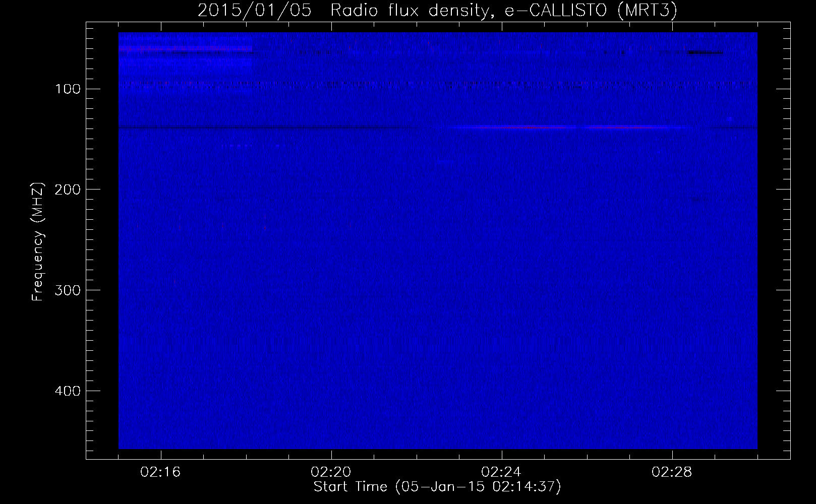Click the 02:24 time tick label

502,472
